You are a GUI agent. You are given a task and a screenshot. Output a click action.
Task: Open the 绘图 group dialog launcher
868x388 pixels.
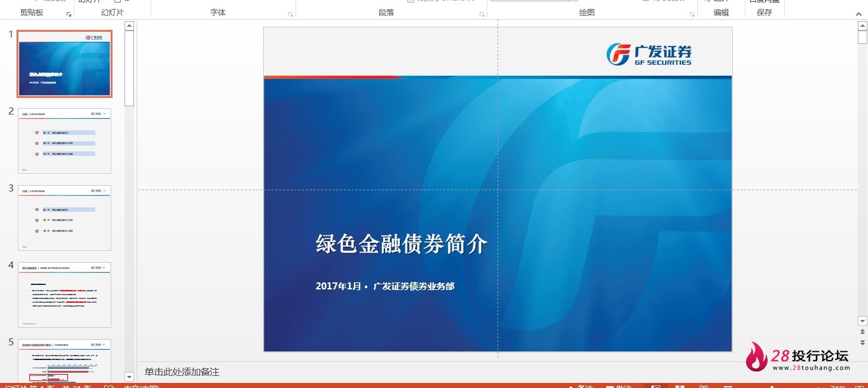(692, 14)
